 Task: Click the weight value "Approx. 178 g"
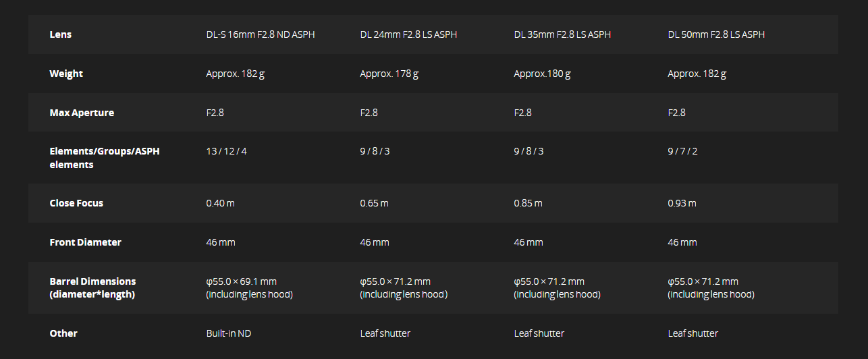(389, 74)
